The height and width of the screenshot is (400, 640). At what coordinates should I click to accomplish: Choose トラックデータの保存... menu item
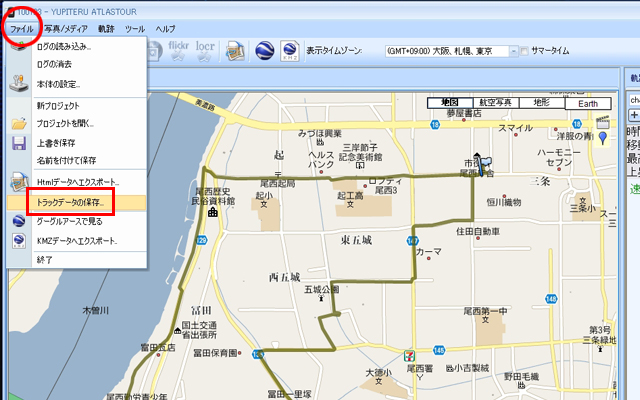click(77, 202)
